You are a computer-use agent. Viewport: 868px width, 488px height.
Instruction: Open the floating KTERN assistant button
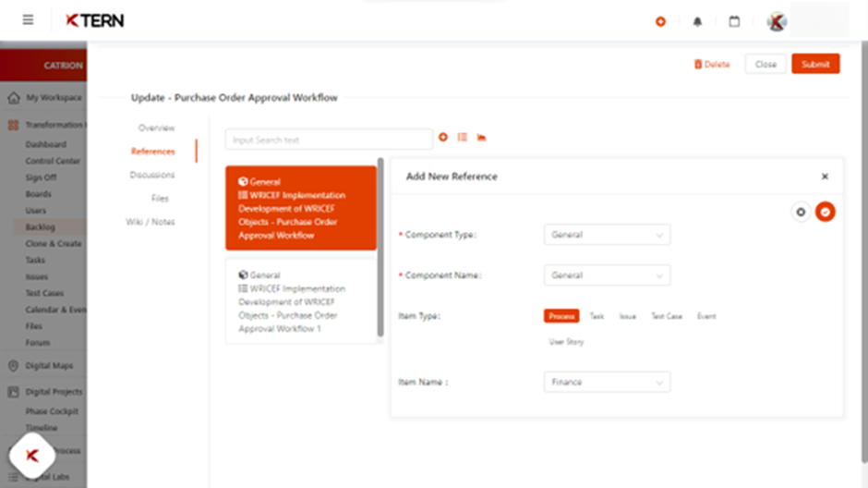pyautogui.click(x=32, y=456)
